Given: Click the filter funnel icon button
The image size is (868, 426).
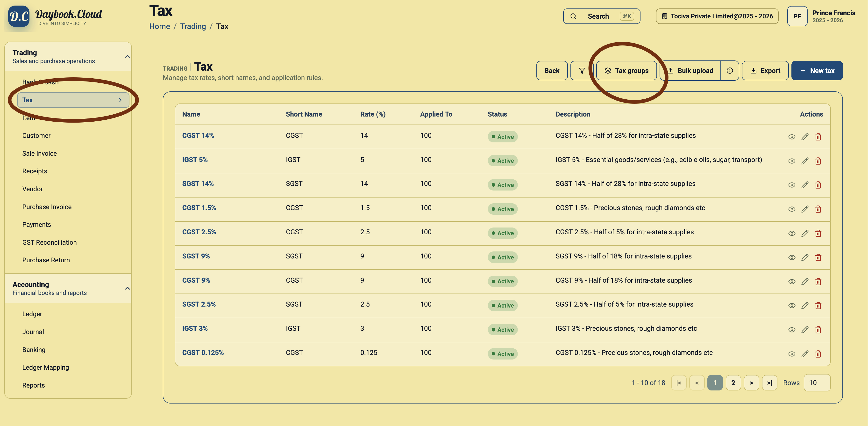Looking at the screenshot, I should tap(582, 71).
